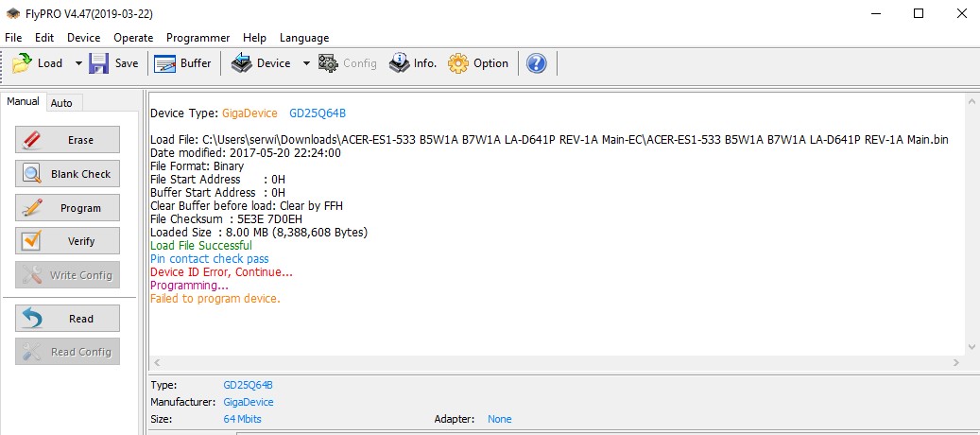Click the GD25Q64B device name in log
Viewport: 980px width, 435px height.
(318, 113)
